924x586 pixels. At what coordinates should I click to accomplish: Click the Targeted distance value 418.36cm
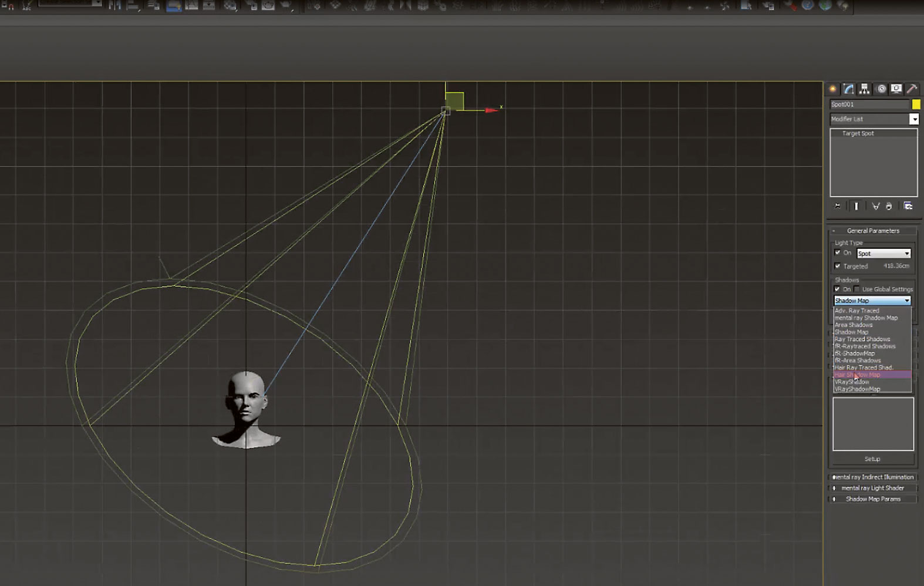tap(896, 266)
